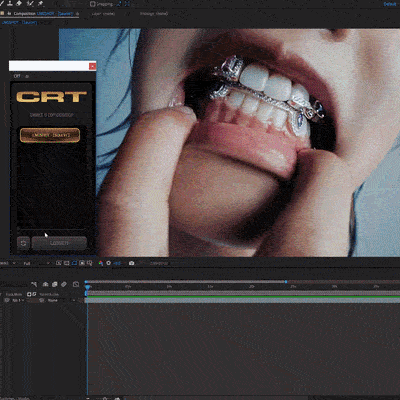Click the work area end handle
The height and width of the screenshot is (400, 400).
click(286, 282)
